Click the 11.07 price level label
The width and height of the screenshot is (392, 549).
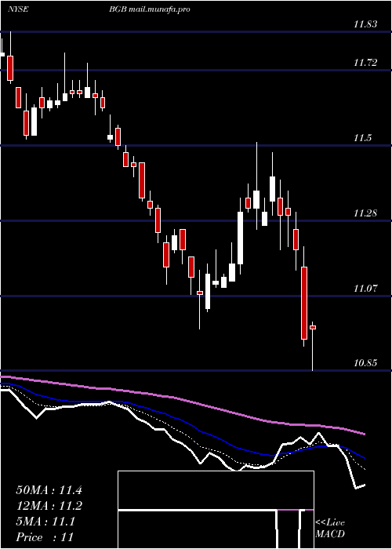pos(365,289)
